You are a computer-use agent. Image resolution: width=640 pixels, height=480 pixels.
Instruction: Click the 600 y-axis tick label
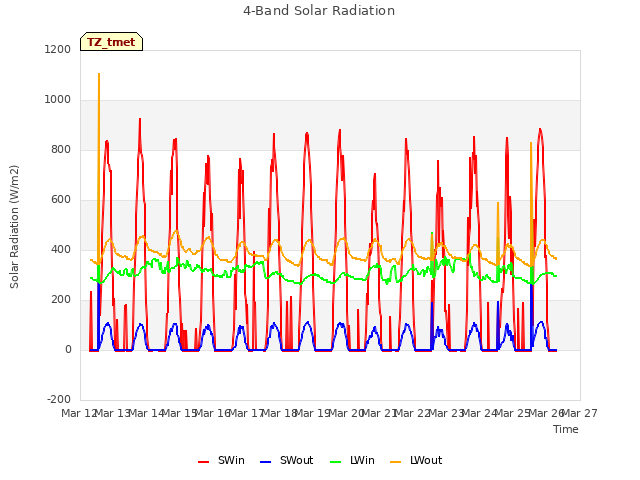point(61,200)
